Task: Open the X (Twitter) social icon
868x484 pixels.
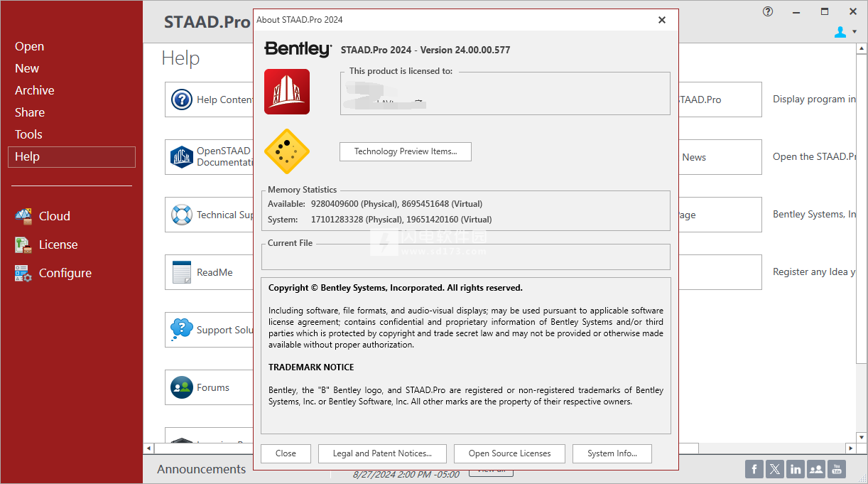Action: tap(775, 469)
